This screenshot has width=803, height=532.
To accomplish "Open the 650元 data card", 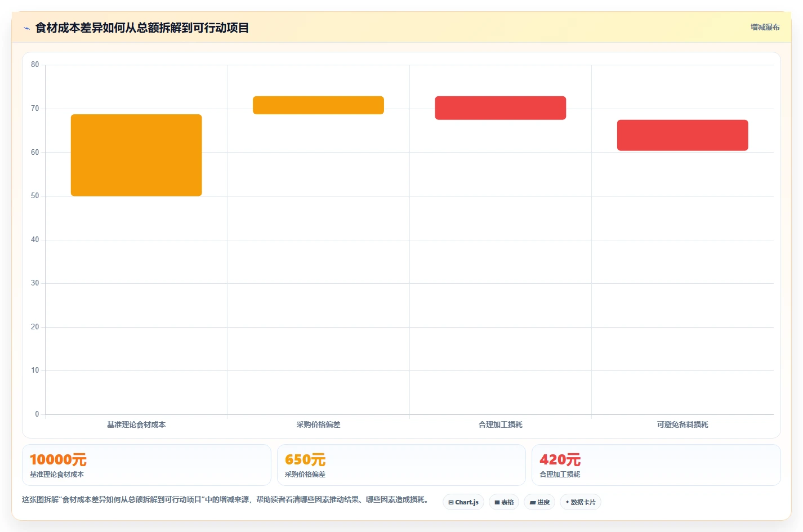I will (401, 465).
